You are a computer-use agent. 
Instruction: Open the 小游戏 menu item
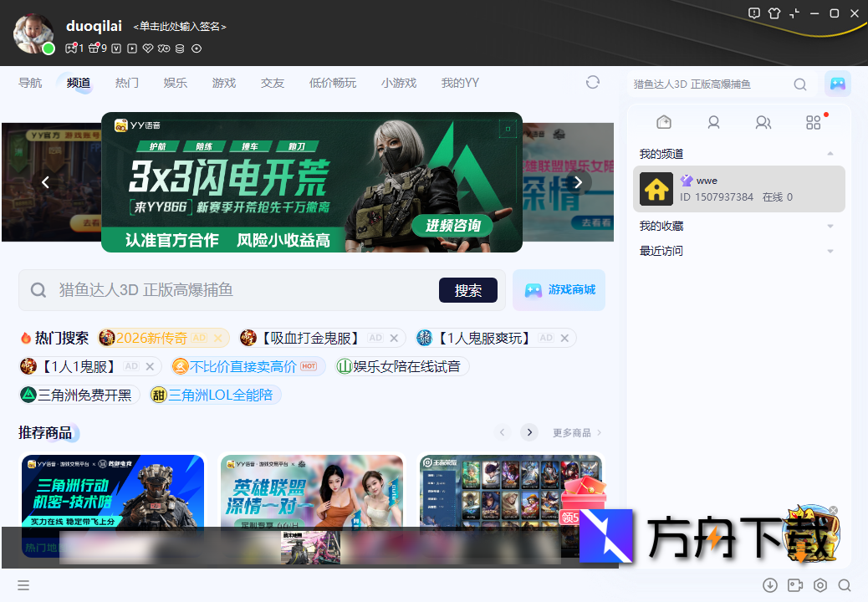point(398,83)
